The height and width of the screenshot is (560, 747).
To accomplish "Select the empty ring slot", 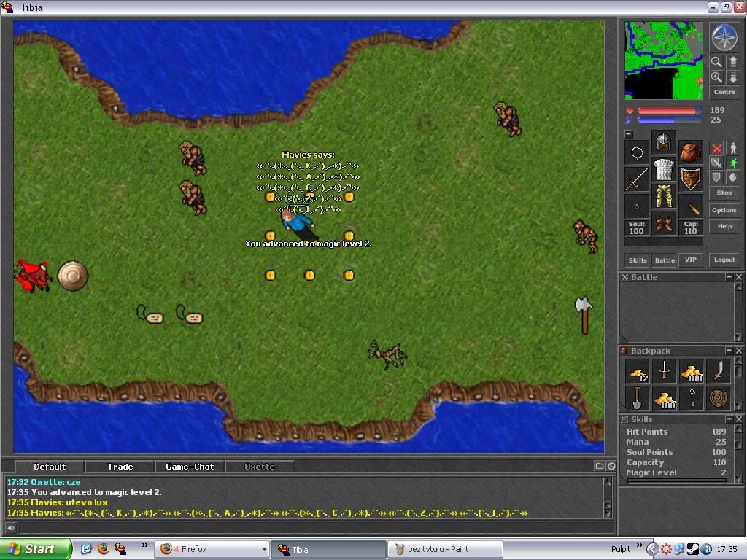I will [636, 206].
